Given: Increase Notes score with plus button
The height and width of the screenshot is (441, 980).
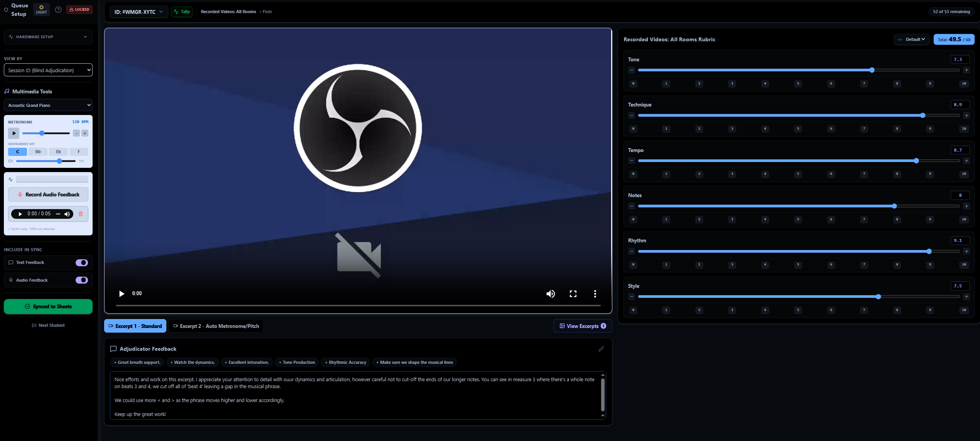Looking at the screenshot, I should 966,206.
